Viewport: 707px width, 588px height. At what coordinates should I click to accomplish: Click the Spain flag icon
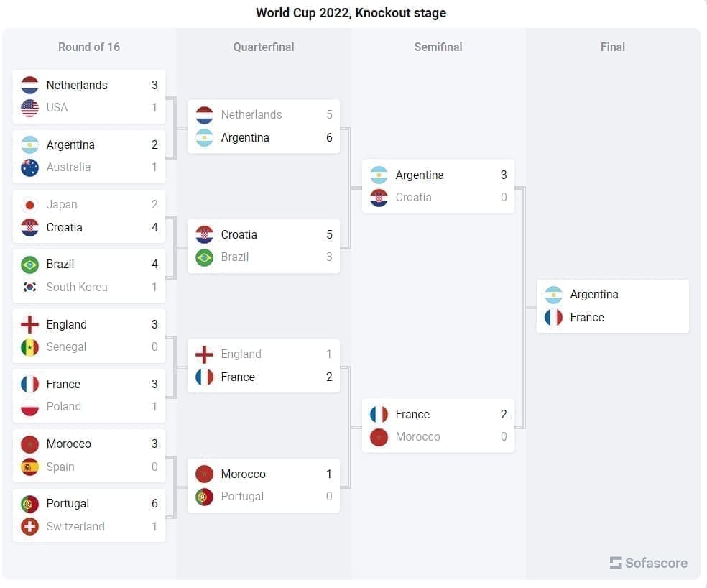(x=29, y=467)
